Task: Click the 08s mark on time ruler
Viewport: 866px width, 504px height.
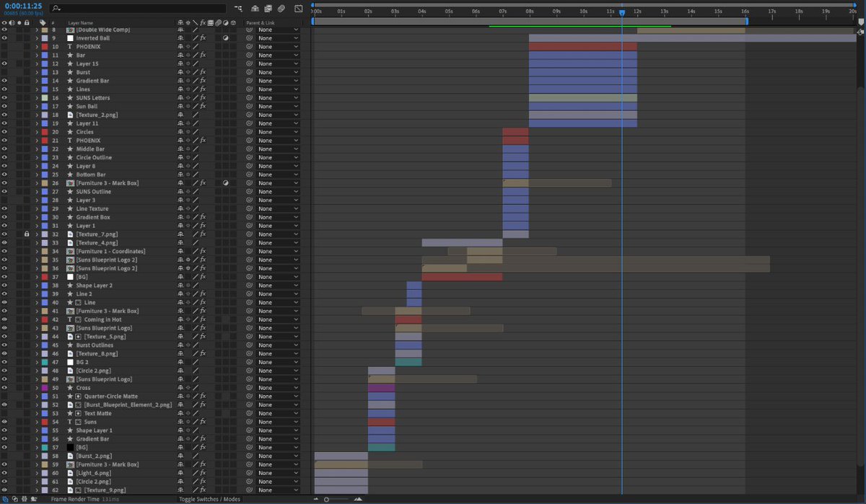Action: [530, 12]
